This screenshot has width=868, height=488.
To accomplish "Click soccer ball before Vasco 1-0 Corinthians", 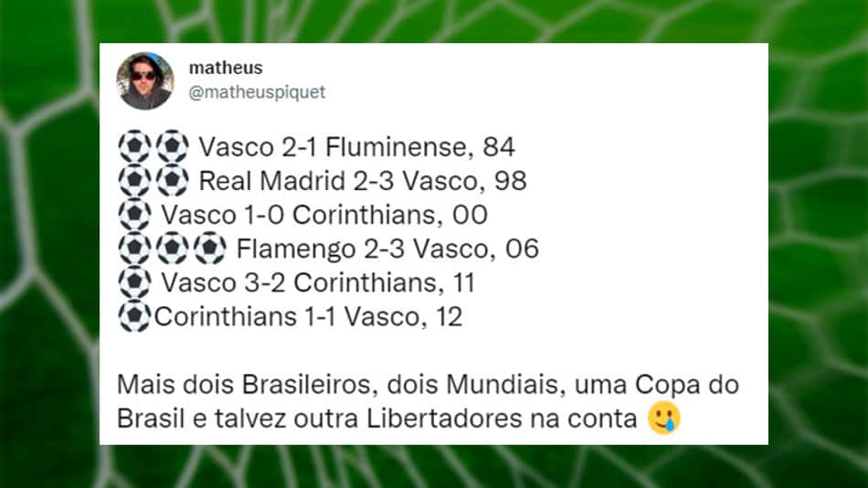I will (x=134, y=215).
